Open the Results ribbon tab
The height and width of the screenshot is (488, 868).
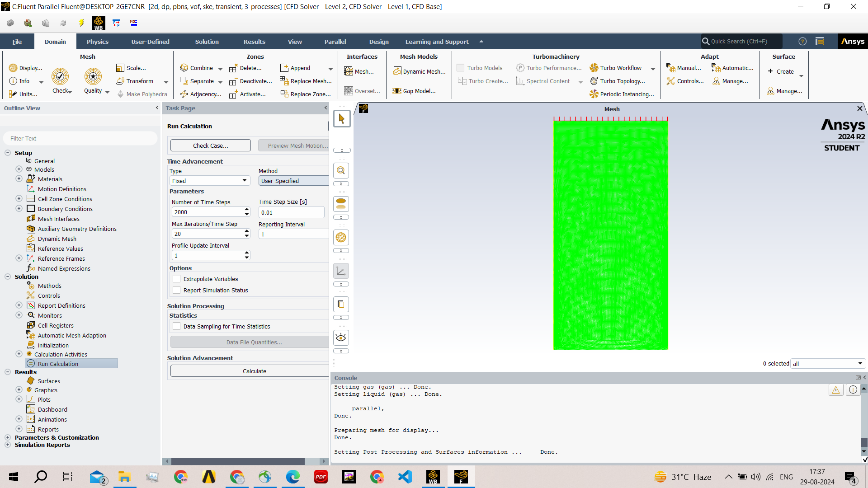pos(254,42)
